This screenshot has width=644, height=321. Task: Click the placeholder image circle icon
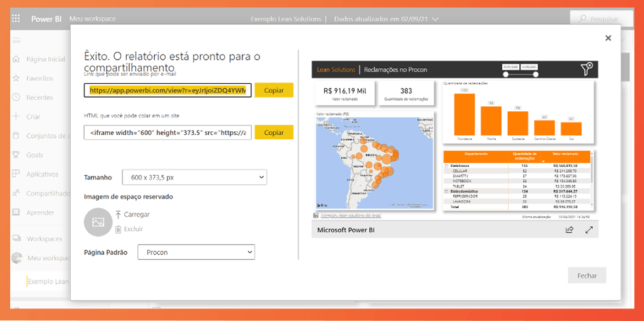[x=97, y=222]
